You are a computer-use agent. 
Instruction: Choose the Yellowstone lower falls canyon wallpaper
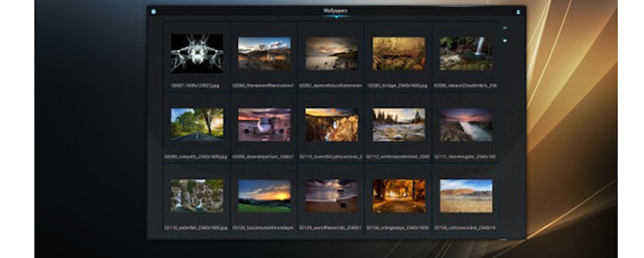(x=331, y=124)
